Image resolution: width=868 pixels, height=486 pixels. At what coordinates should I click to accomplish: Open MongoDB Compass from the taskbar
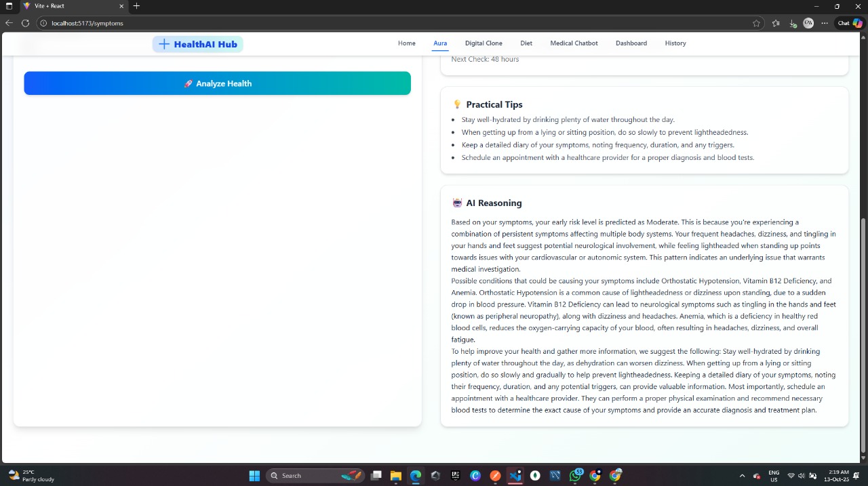click(x=535, y=476)
